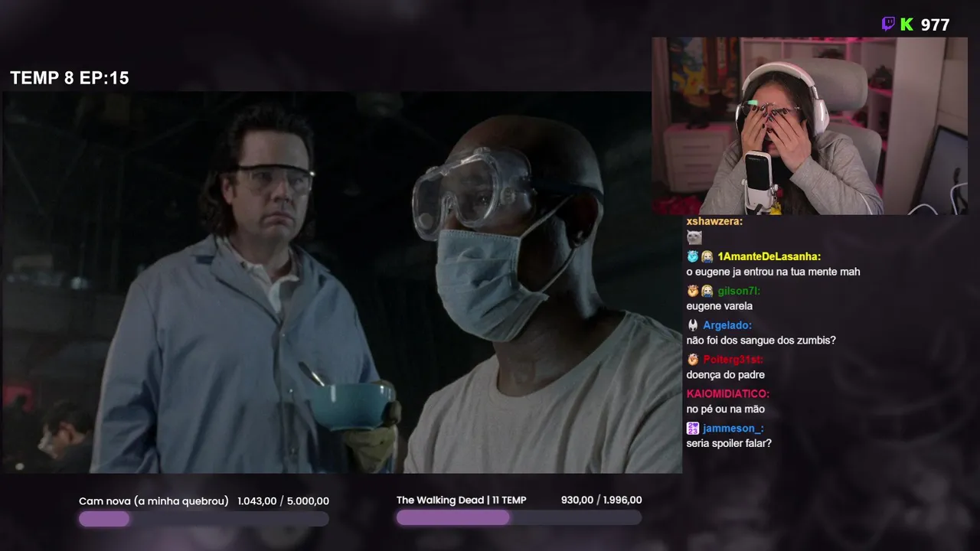Screen dimensions: 980x551
Task: Click the white badge beside Argelado
Action: 693,325
